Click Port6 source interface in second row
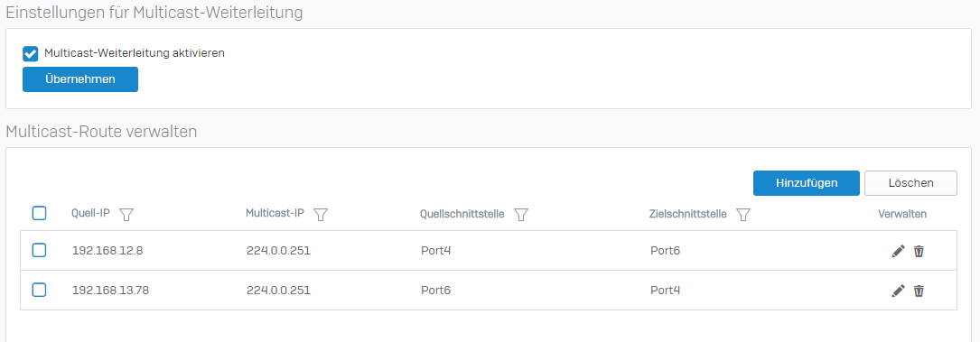 click(x=435, y=291)
